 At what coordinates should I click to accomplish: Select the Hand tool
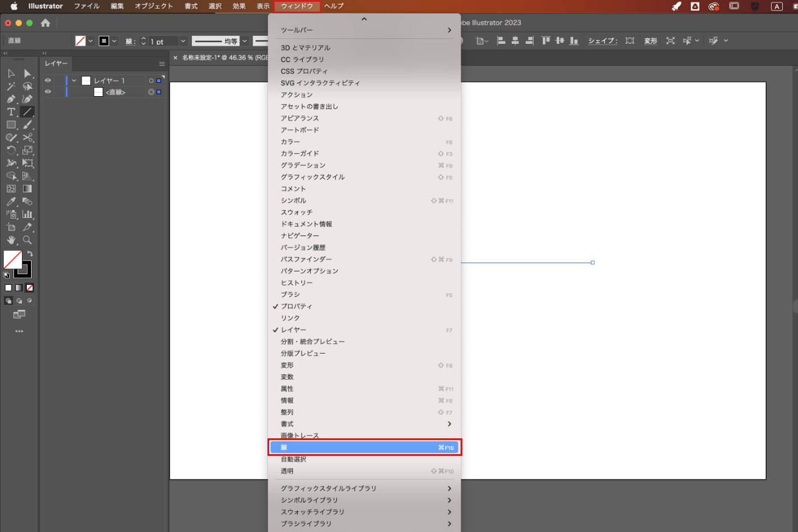[11, 240]
